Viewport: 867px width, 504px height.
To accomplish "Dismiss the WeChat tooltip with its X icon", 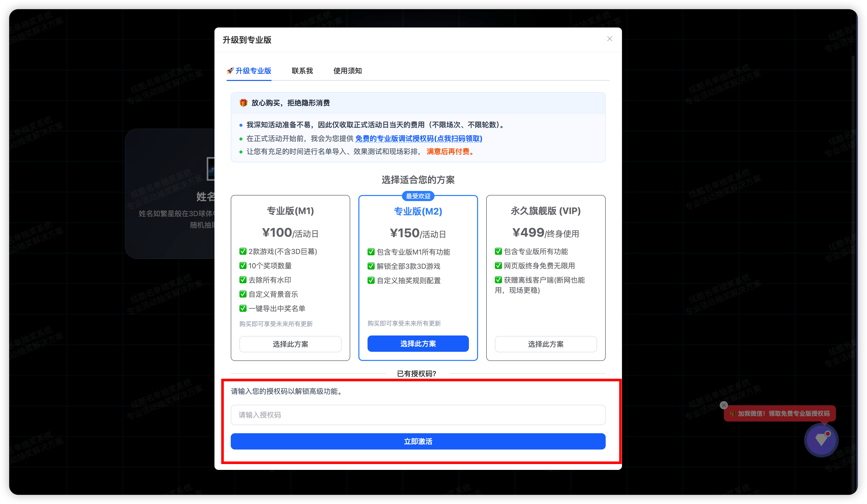I will coord(724,405).
